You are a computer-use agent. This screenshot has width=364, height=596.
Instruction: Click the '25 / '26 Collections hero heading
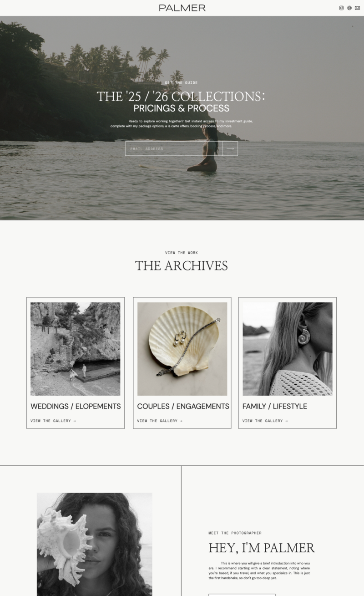coord(181,97)
